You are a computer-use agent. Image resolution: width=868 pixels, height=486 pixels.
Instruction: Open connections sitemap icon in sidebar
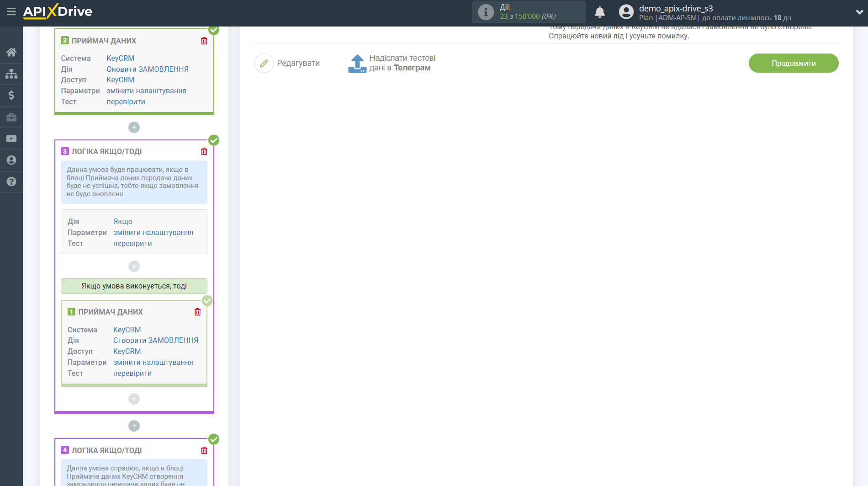click(11, 74)
